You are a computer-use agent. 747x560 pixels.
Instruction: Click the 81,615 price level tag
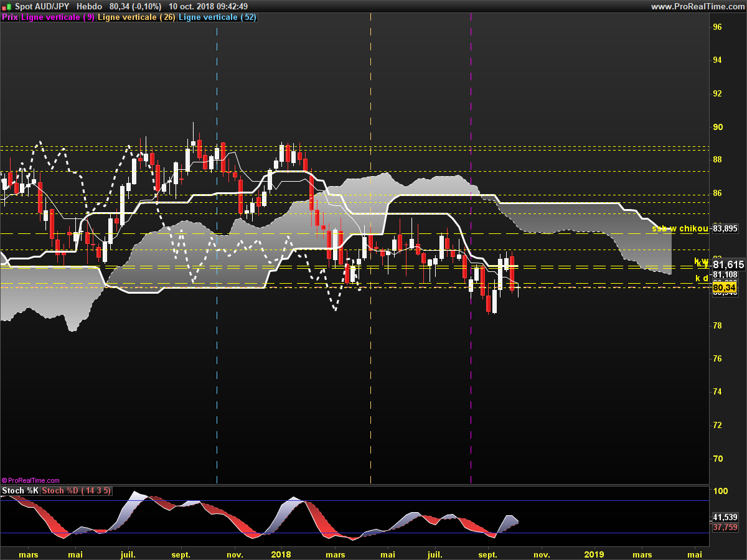(x=728, y=264)
